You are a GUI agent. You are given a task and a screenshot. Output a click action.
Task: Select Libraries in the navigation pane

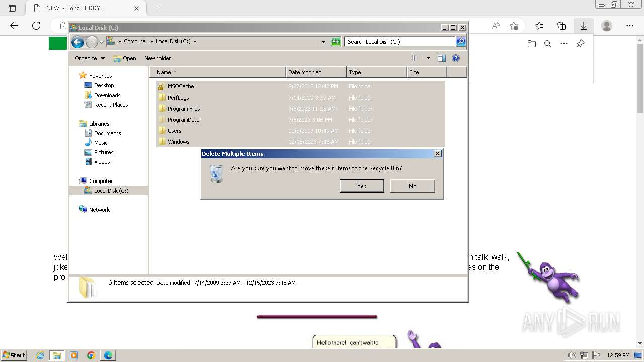click(x=99, y=124)
